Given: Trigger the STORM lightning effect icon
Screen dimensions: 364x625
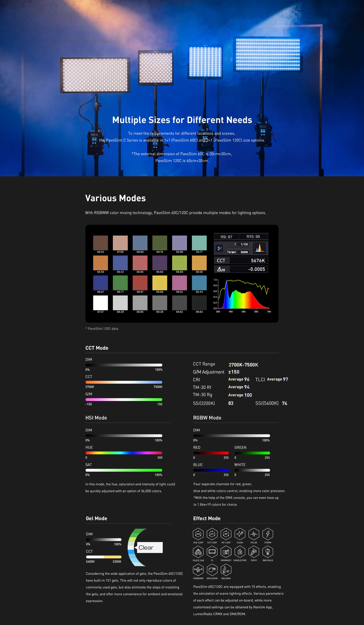Looking at the screenshot, I should (x=268, y=534).
